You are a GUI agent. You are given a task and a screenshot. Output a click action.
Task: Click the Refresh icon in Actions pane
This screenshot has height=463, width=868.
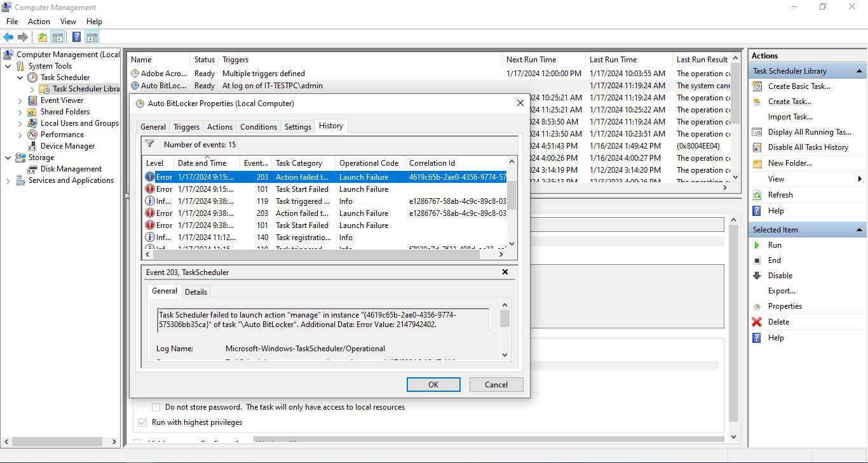tap(757, 195)
